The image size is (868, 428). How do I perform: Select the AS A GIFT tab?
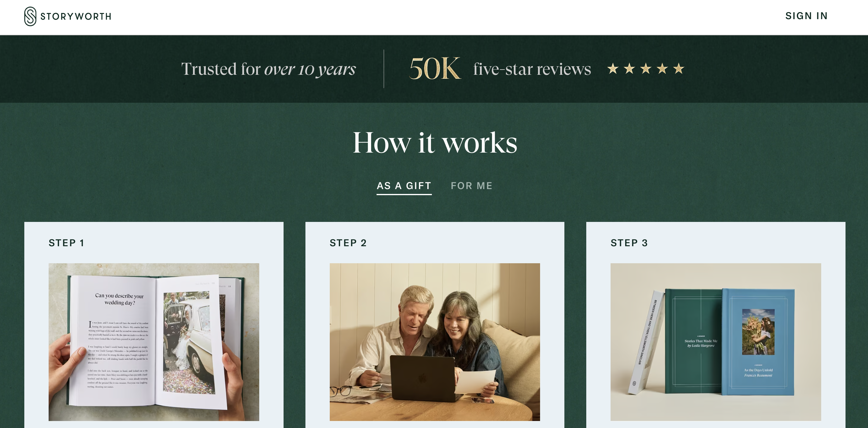(404, 186)
